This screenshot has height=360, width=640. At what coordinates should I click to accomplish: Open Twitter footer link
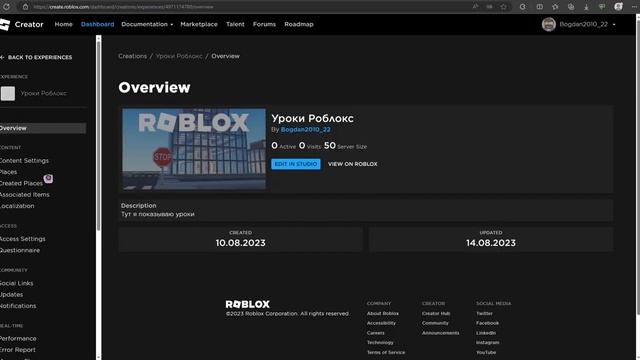(484, 313)
